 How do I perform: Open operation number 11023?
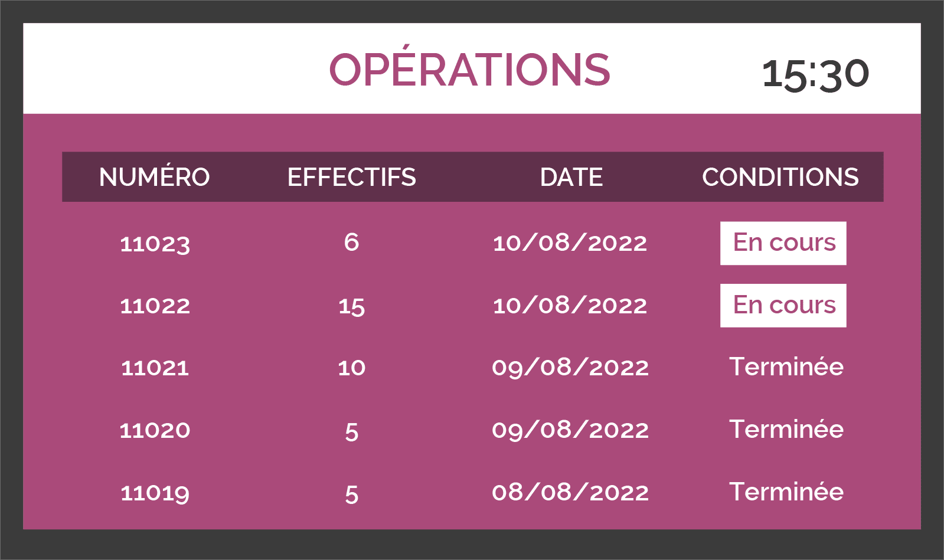[x=155, y=244]
